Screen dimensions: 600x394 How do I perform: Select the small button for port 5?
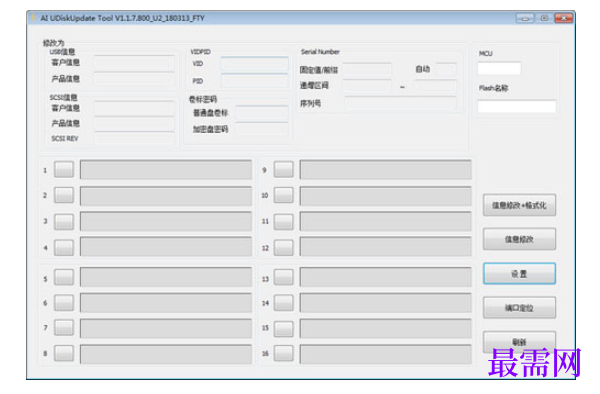click(x=64, y=277)
